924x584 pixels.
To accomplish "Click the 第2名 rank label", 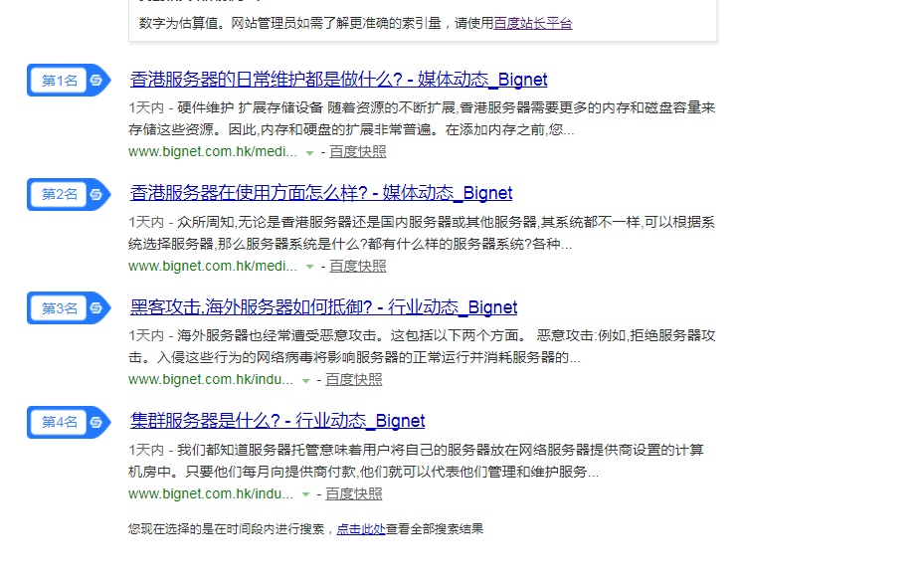I will (59, 194).
